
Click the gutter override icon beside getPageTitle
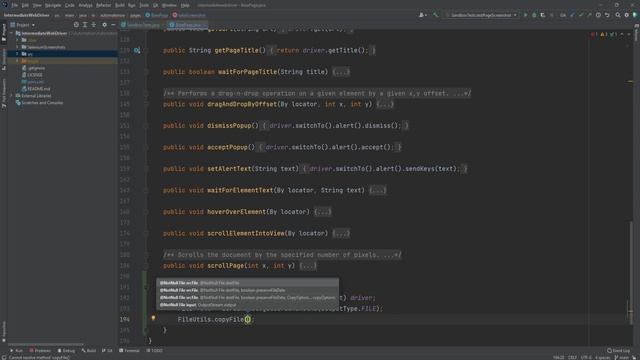tap(137, 51)
